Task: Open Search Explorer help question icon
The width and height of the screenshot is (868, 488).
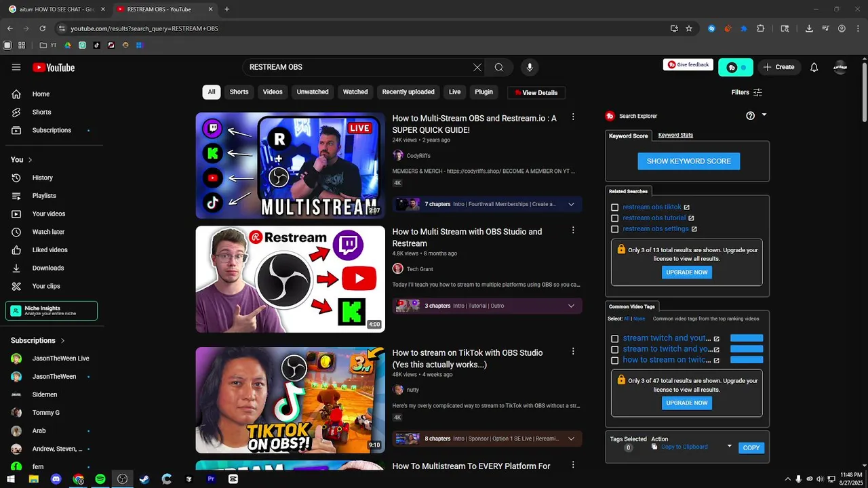Action: (x=750, y=116)
